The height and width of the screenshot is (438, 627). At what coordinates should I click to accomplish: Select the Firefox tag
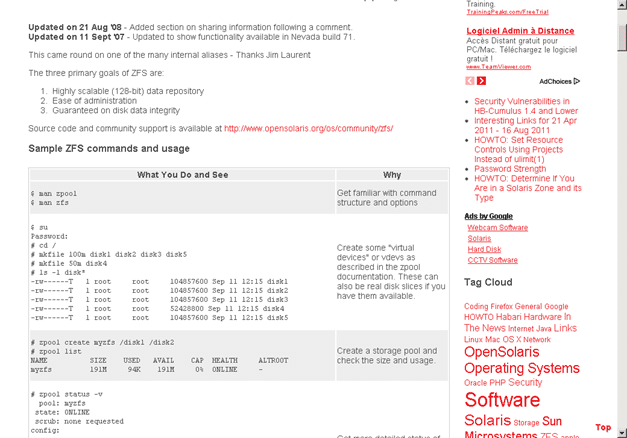tap(501, 306)
